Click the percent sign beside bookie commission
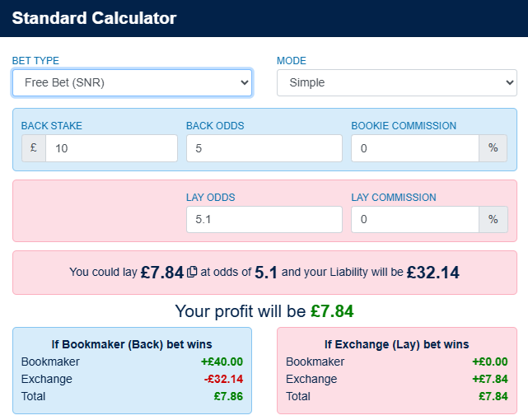The height and width of the screenshot is (420, 528). [493, 148]
